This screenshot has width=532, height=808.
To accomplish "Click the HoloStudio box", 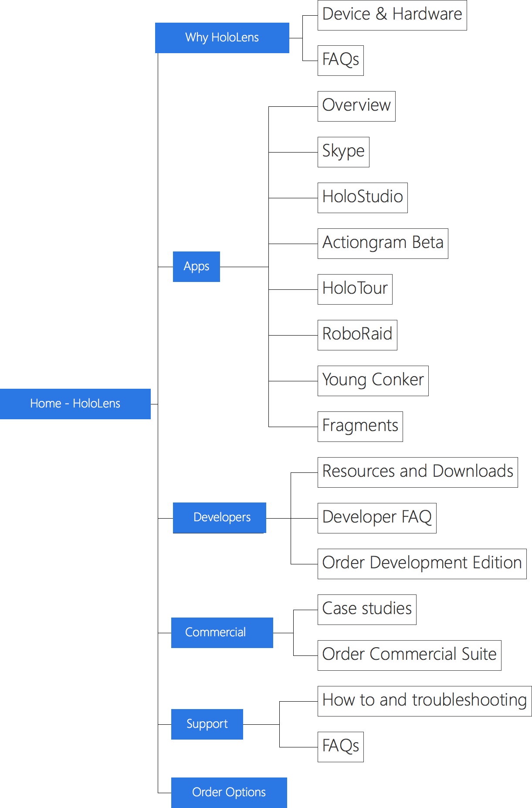I will pos(363,198).
